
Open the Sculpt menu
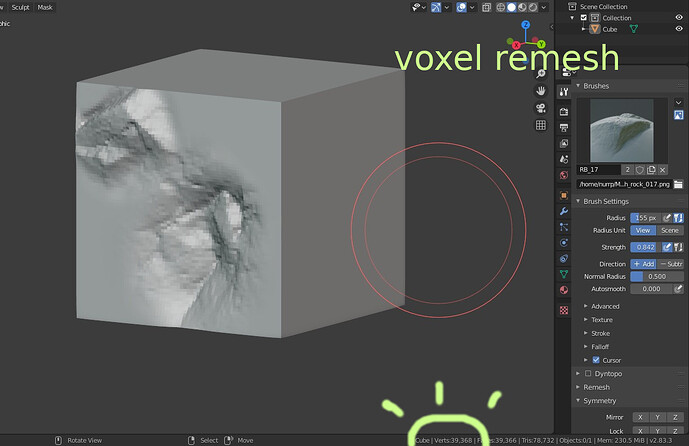[20, 7]
